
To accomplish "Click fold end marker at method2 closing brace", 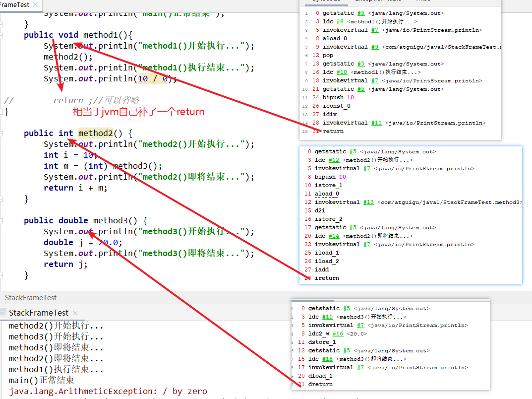I will (1, 199).
